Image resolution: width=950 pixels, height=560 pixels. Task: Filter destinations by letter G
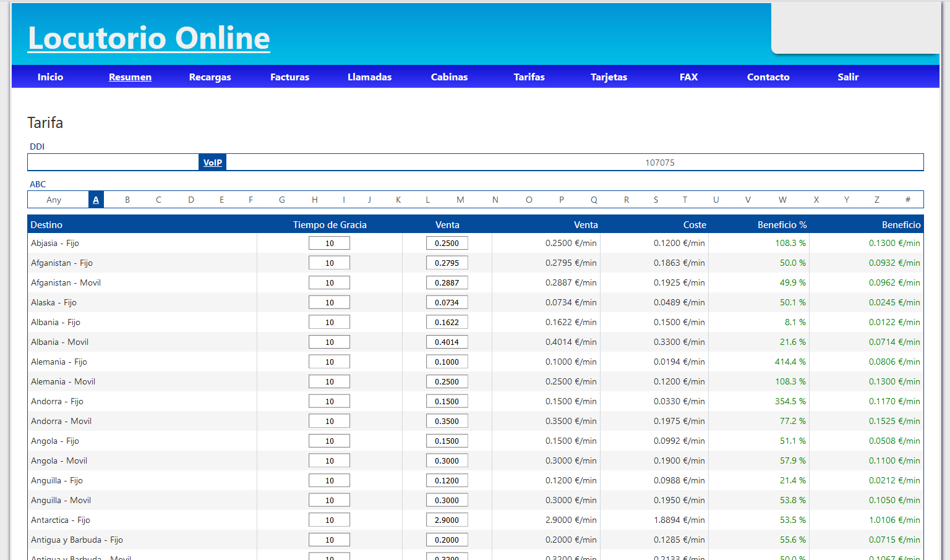282,200
